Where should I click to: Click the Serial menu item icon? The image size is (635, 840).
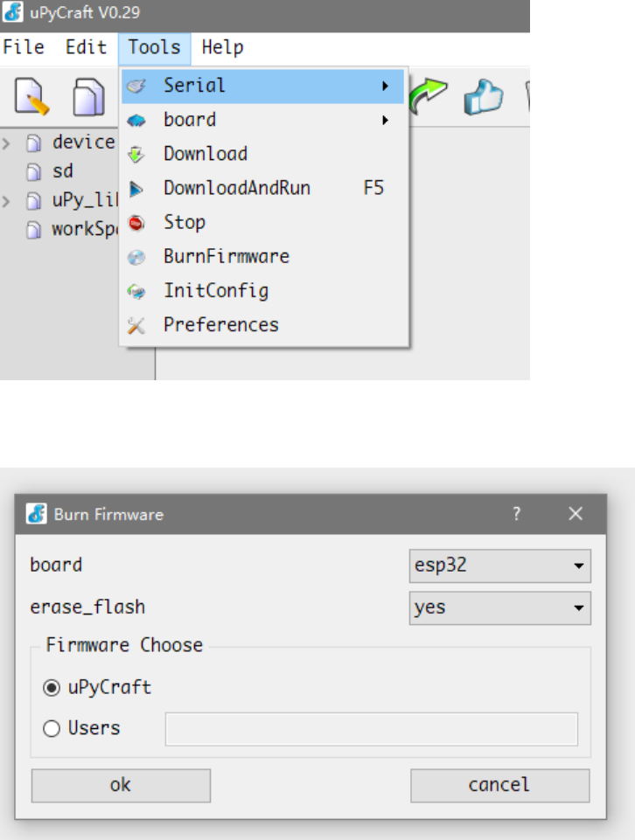click(136, 86)
